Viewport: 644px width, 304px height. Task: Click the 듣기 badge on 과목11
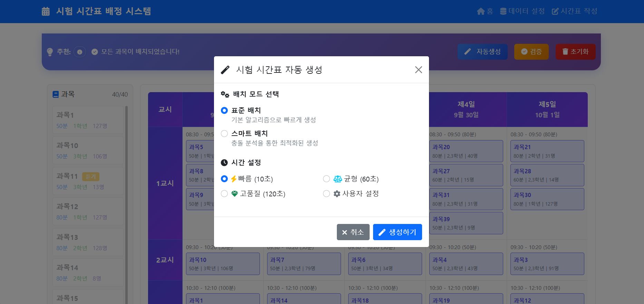click(91, 177)
